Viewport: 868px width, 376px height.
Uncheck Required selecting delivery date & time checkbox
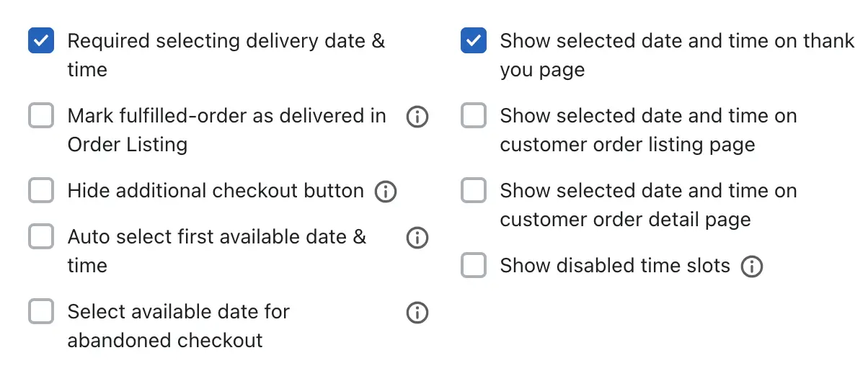[x=41, y=41]
